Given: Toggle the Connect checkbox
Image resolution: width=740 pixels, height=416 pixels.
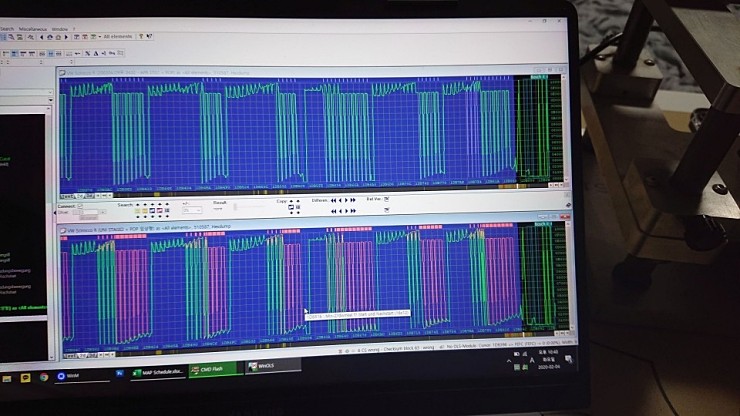Looking at the screenshot, I should pos(80,206).
